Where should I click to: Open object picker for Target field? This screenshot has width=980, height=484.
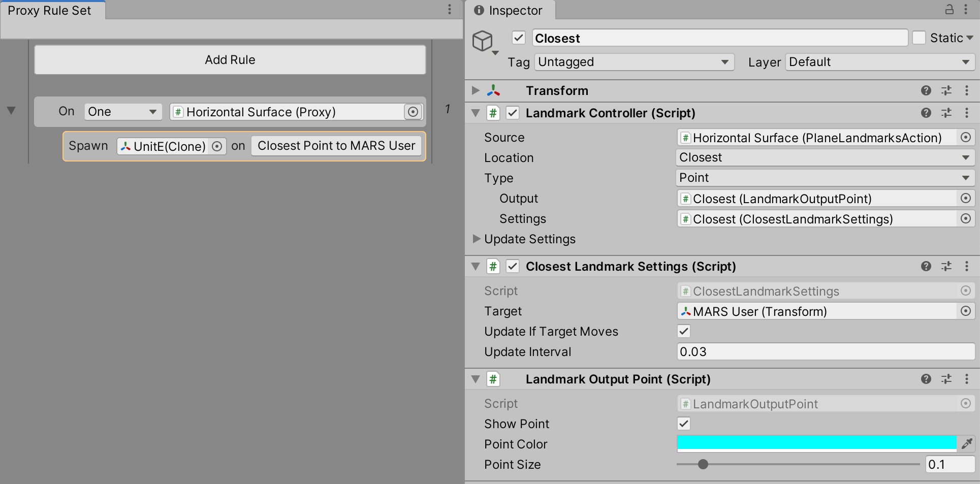[x=965, y=311]
